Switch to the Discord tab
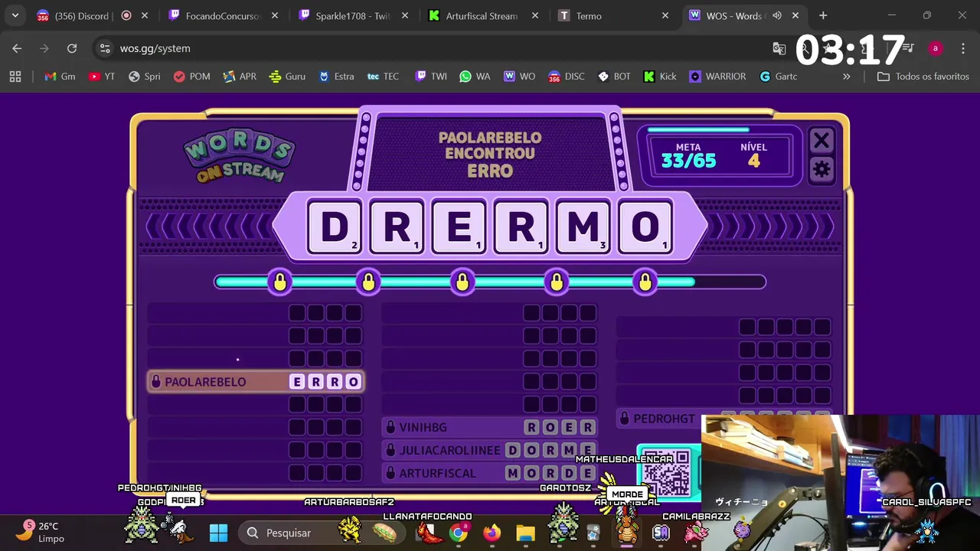 click(84, 15)
